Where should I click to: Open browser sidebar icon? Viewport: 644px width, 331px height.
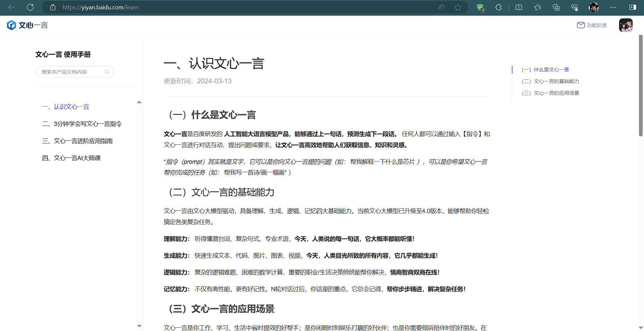[633, 7]
